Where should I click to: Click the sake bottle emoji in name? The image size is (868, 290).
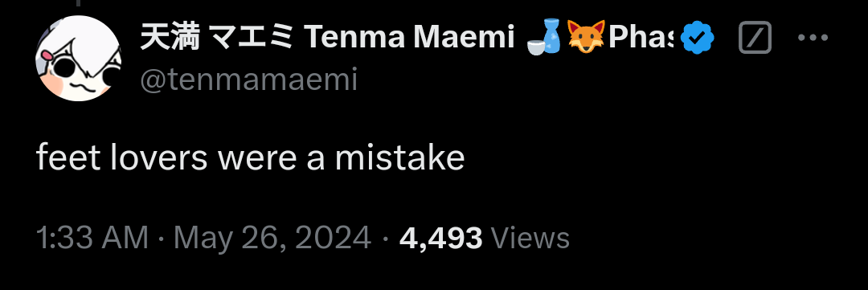point(543,38)
